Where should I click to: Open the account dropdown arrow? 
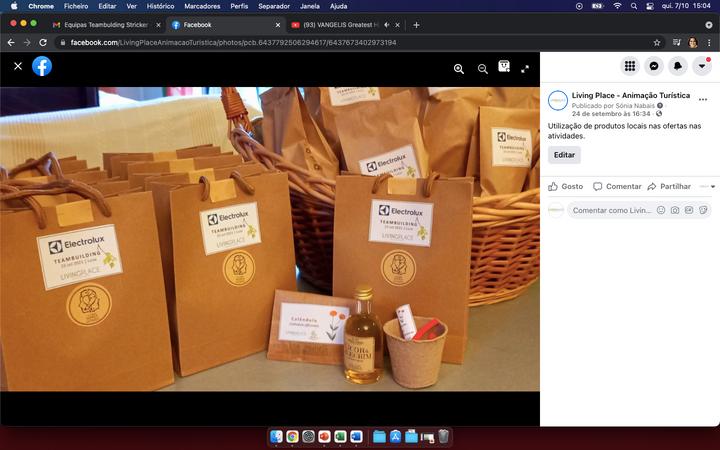tap(702, 66)
